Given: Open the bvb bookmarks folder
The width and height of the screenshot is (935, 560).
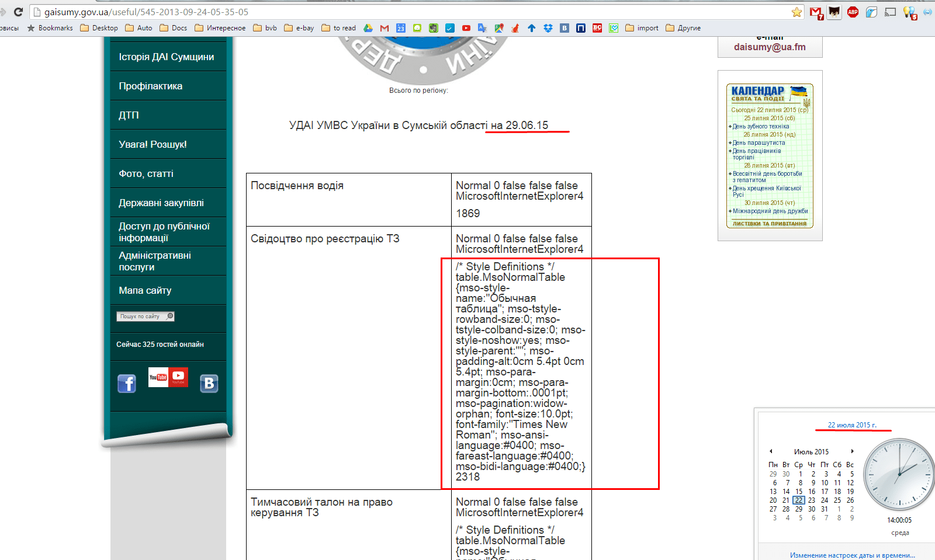Looking at the screenshot, I should tap(265, 28).
